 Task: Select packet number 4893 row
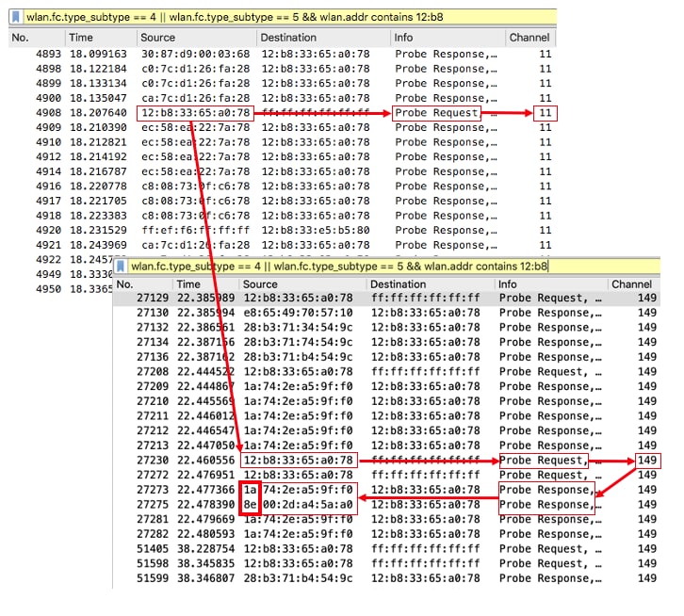coord(283,54)
